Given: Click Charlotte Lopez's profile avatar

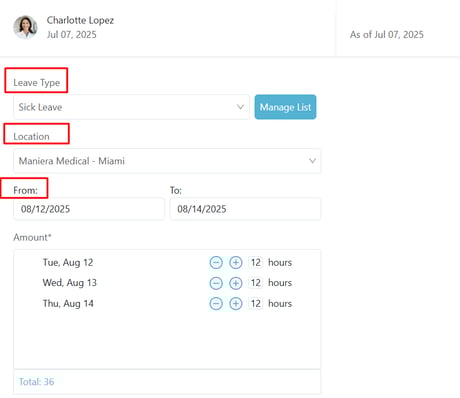Looking at the screenshot, I should click(x=25, y=27).
